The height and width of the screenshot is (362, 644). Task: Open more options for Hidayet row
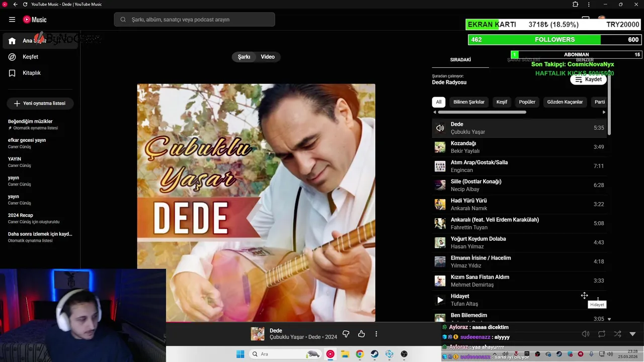pos(598,299)
